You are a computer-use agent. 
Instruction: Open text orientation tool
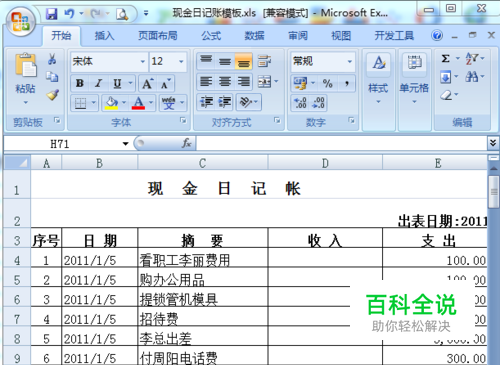[x=246, y=102]
